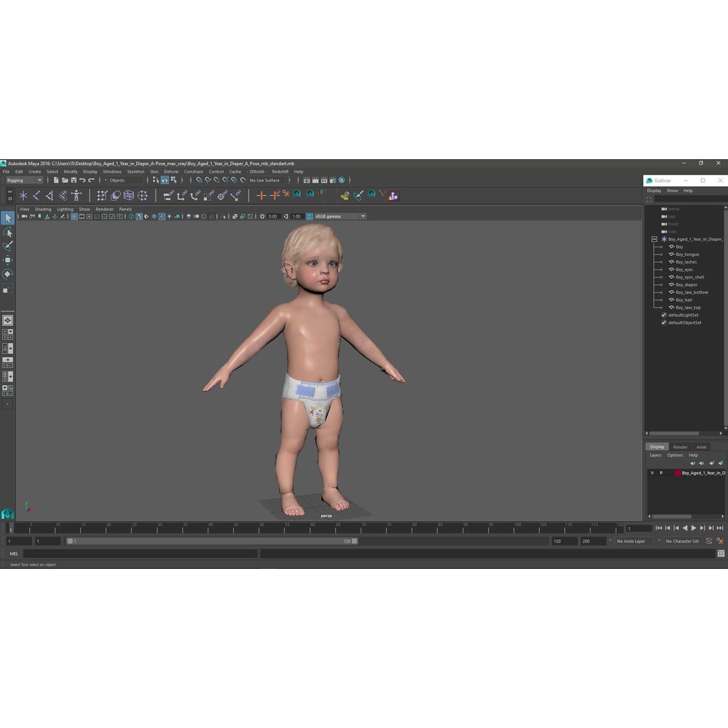Click the MEL command line input

140,553
